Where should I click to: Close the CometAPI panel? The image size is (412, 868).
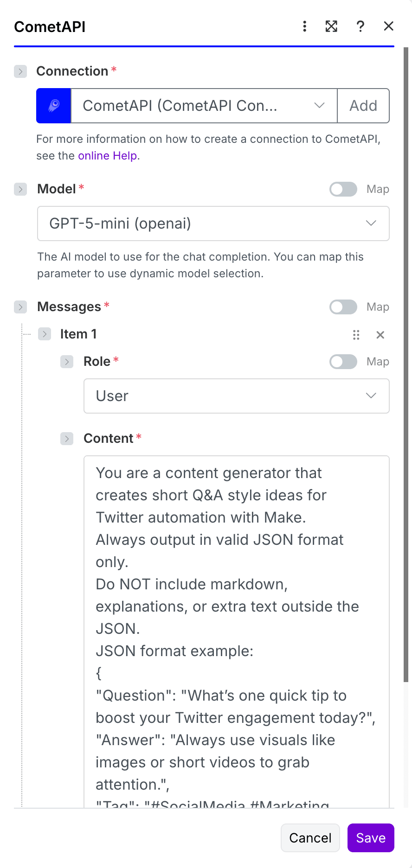[x=389, y=26]
